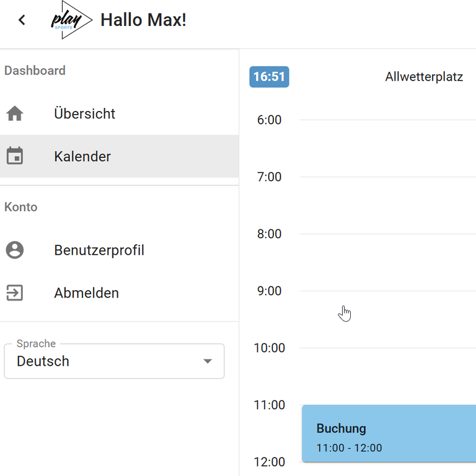
Task: Select the 6:00 time slot row
Action: pyautogui.click(x=387, y=148)
